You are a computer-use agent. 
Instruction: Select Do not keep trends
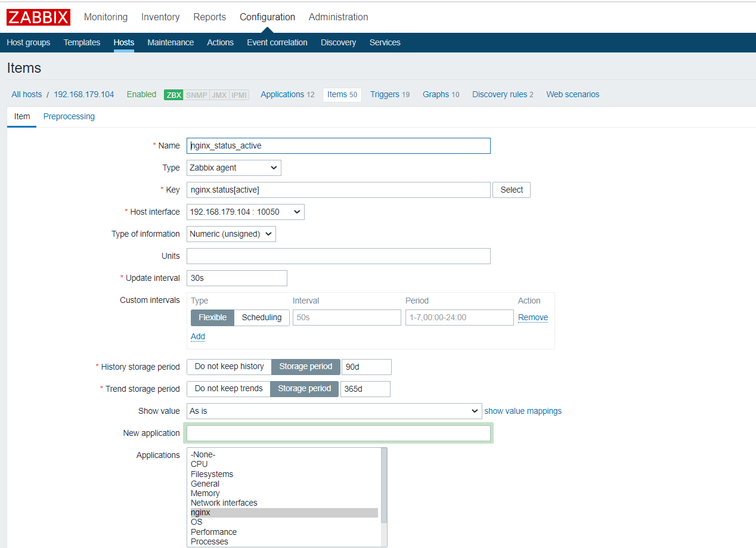[x=228, y=389]
